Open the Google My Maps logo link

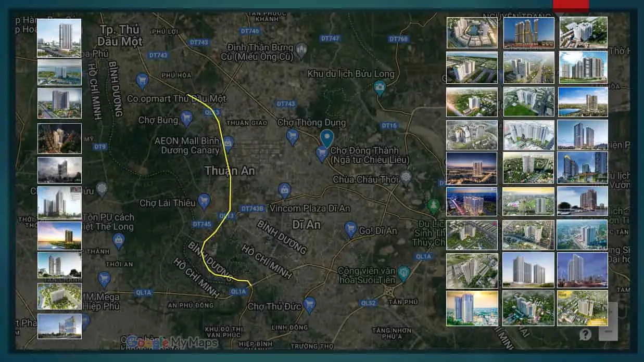[x=172, y=343]
